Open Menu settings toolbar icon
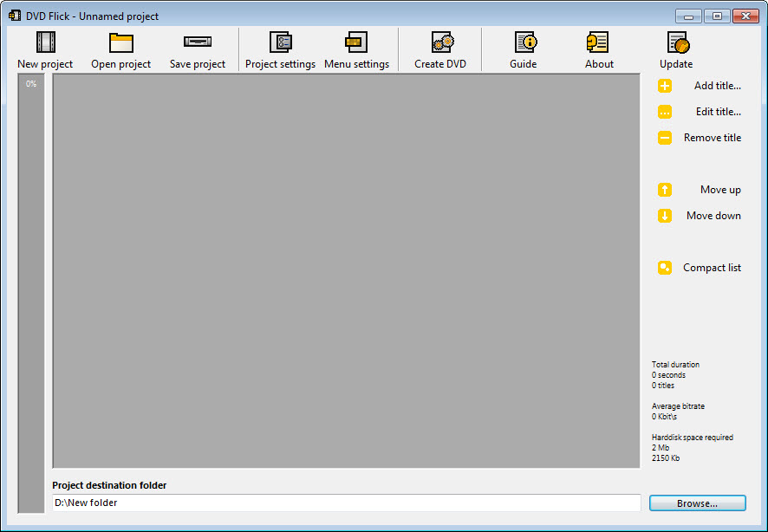This screenshot has width=768, height=532. [x=356, y=42]
